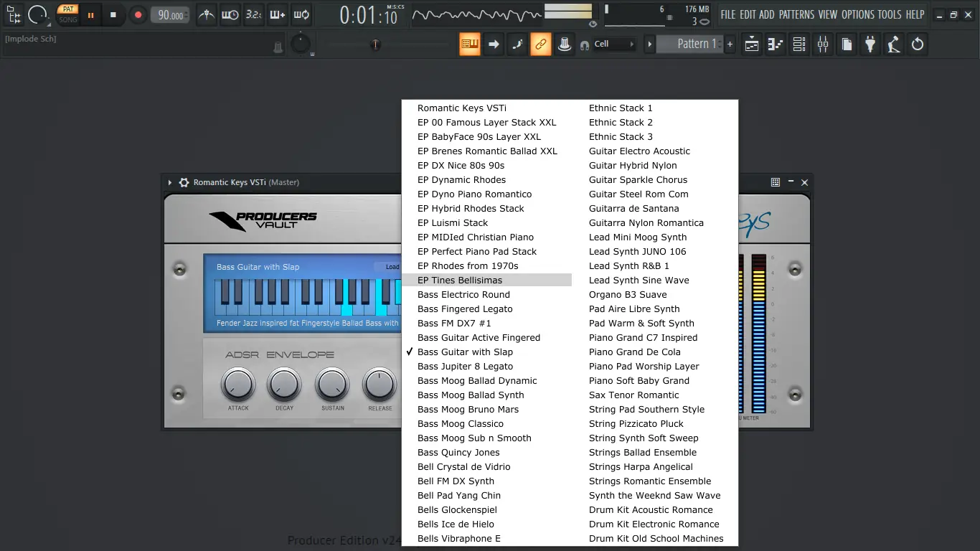
Task: Open the EDIT menu
Action: click(748, 14)
